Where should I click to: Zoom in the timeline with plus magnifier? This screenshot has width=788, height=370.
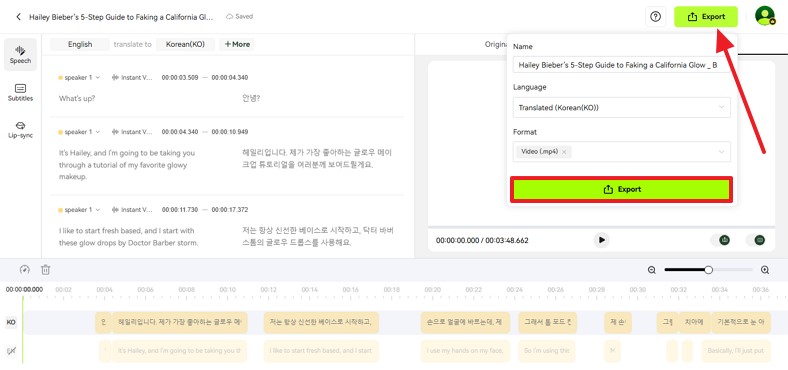coord(765,270)
